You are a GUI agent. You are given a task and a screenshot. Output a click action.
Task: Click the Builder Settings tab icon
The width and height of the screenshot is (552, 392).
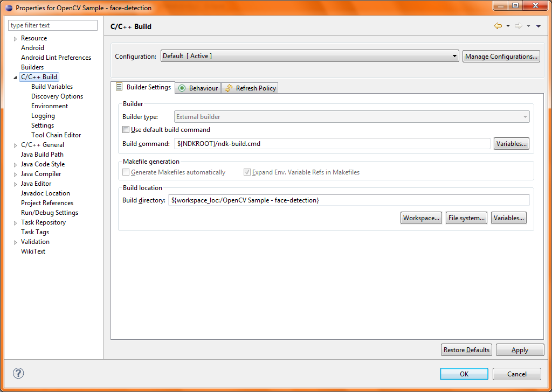[119, 87]
